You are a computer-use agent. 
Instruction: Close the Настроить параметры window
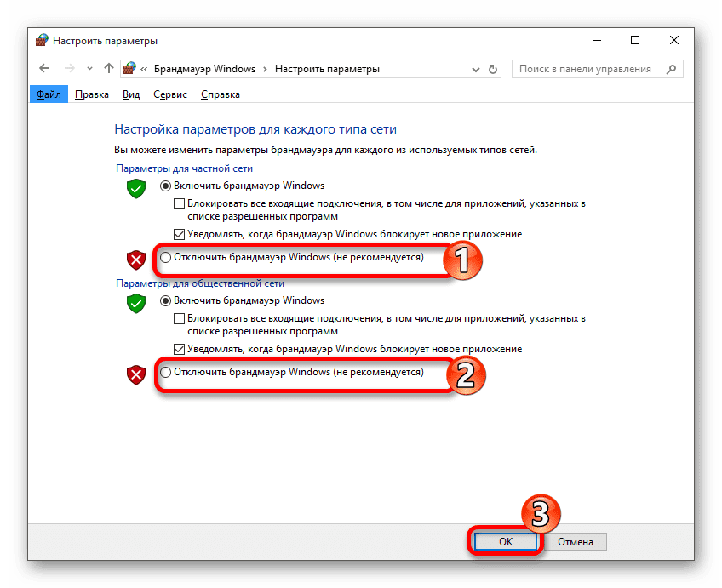click(x=674, y=41)
